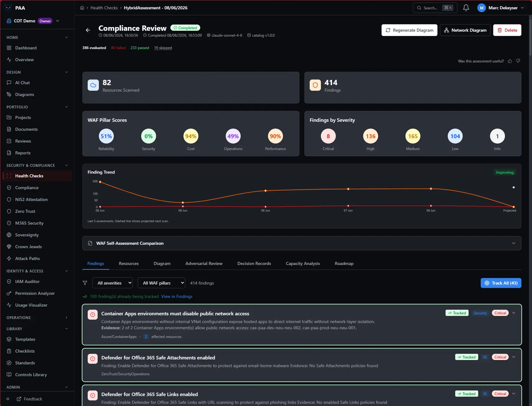Click the Low severity 104 circle
The height and width of the screenshot is (406, 532).
point(455,136)
